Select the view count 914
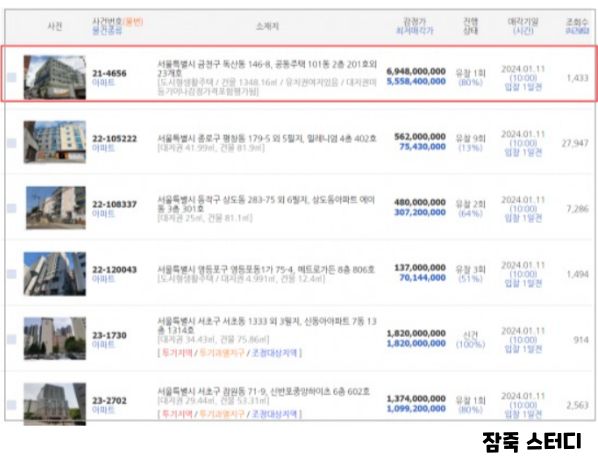 point(581,340)
